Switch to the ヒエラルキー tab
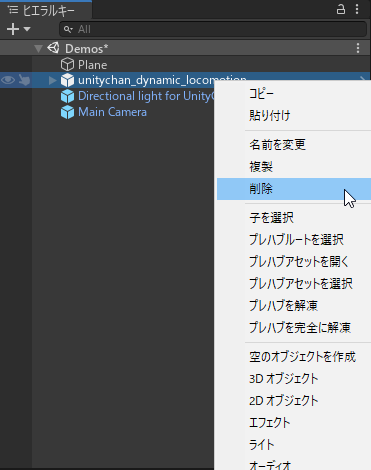 (46, 11)
